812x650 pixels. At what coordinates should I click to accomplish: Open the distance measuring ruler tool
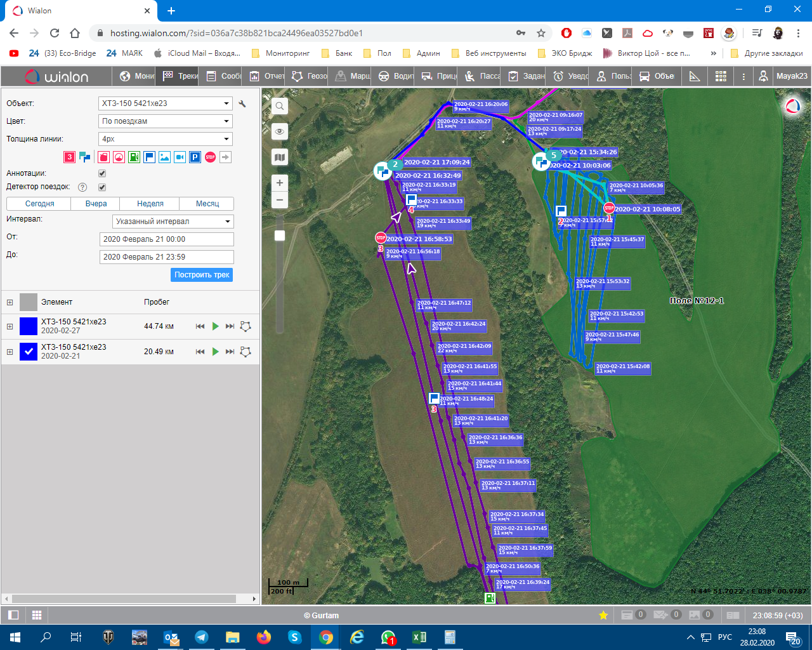[x=695, y=76]
